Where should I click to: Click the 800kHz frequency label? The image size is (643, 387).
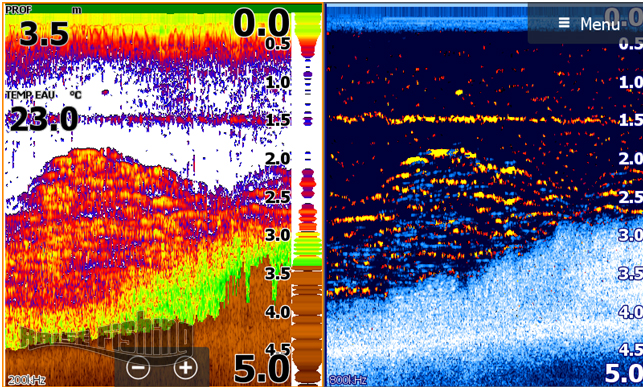coord(348,380)
